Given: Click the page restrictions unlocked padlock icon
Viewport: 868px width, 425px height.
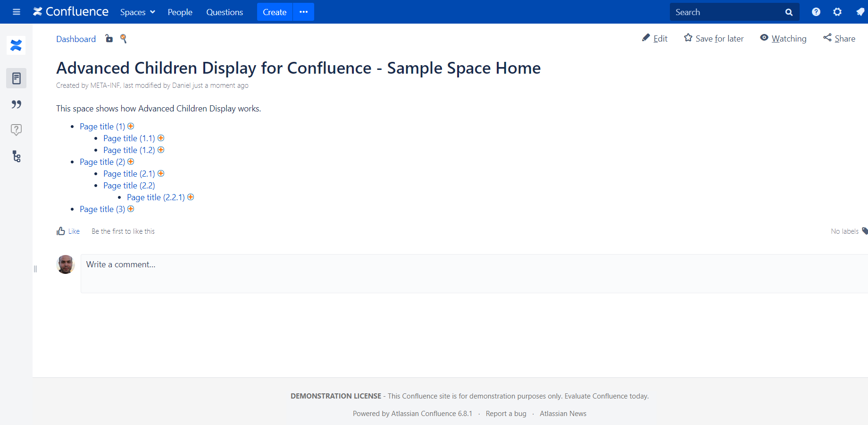Looking at the screenshot, I should click(109, 39).
